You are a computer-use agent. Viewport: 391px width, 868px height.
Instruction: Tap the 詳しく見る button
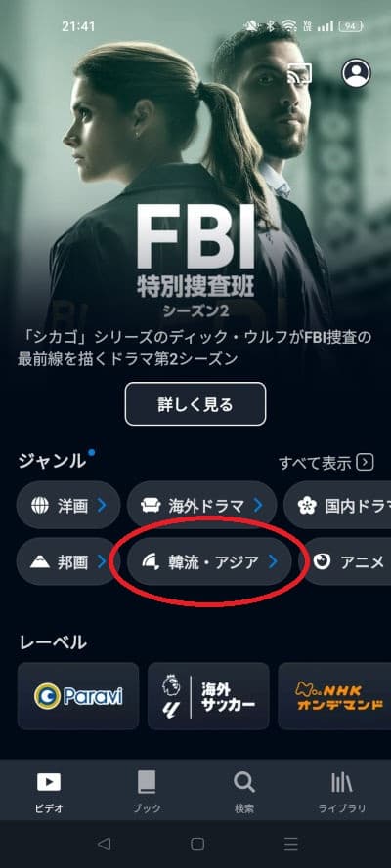coord(195,404)
